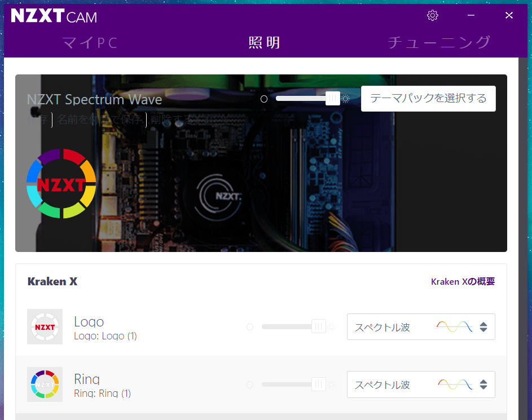Click the Logo: Logo (1) label

click(x=105, y=336)
